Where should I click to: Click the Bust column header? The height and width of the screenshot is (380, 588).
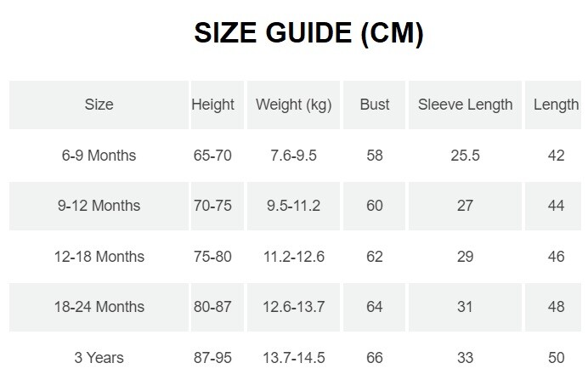click(x=374, y=105)
